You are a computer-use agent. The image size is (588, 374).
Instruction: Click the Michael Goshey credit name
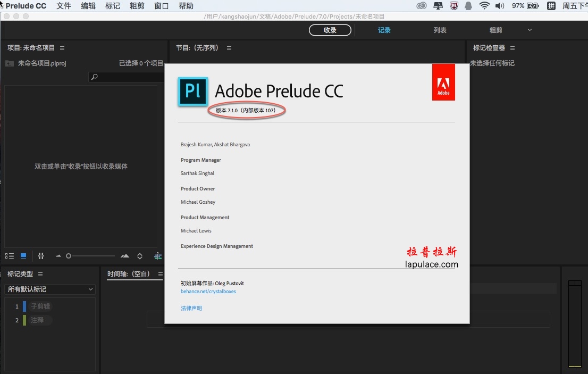pos(198,202)
